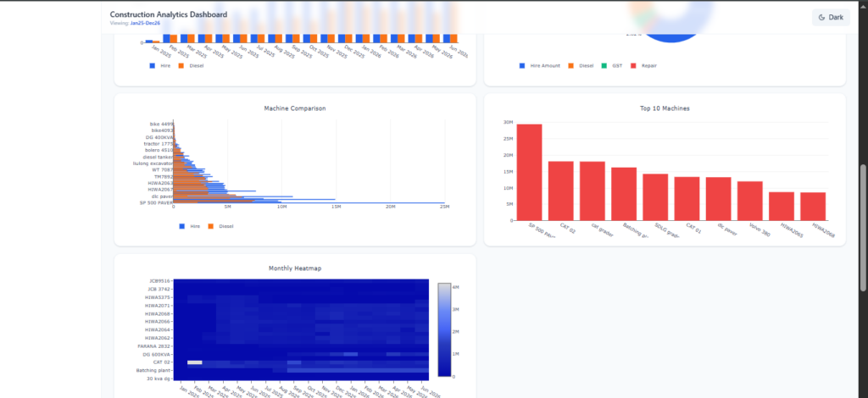868x398 pixels.
Task: Click the HIWA2064 heatmap row label
Action: [158, 329]
